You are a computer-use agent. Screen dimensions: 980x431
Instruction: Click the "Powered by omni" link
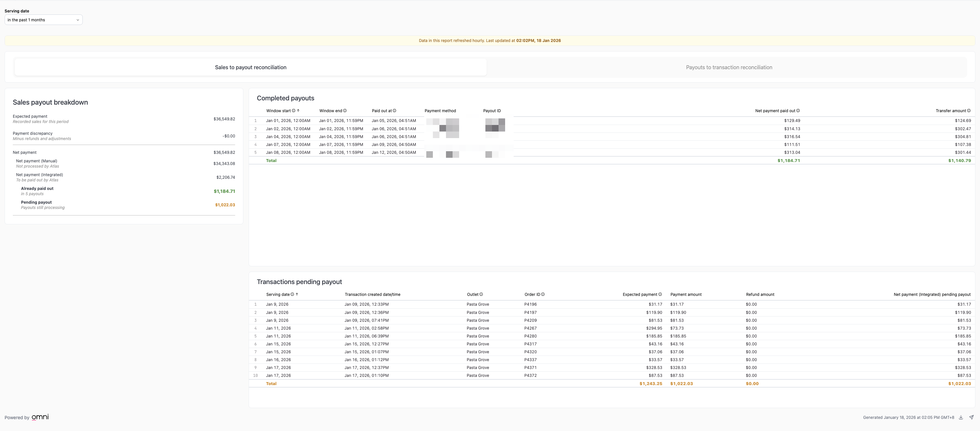26,417
